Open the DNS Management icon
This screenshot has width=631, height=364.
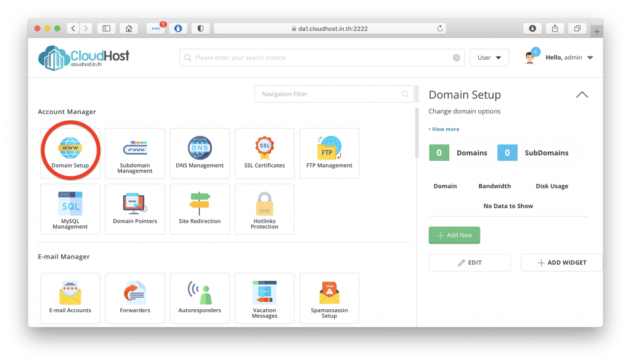pyautogui.click(x=200, y=153)
